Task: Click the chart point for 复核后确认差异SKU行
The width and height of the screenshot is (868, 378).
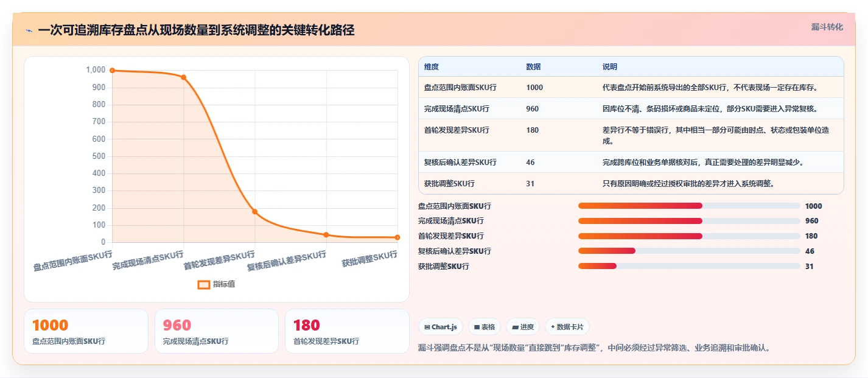Action: (x=326, y=235)
